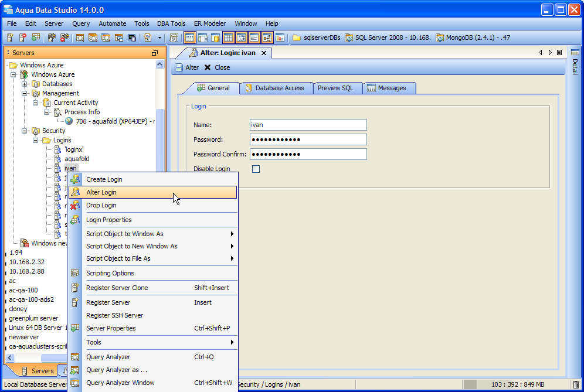Viewport: 584px width, 392px height.
Task: Toggle the pivot grid toolbar button
Action: click(x=241, y=38)
